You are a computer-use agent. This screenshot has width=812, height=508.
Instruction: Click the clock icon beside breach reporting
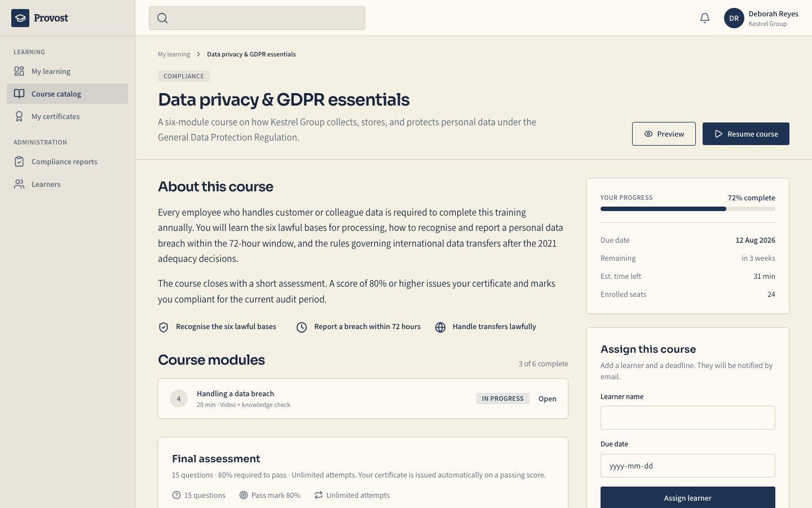click(x=302, y=327)
